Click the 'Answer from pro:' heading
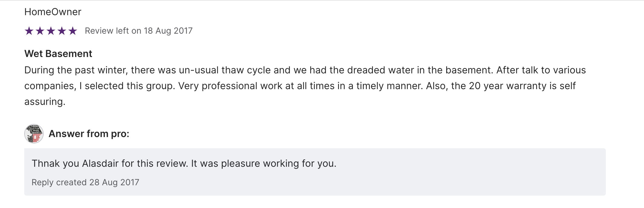Image resolution: width=644 pixels, height=208 pixels. point(89,134)
